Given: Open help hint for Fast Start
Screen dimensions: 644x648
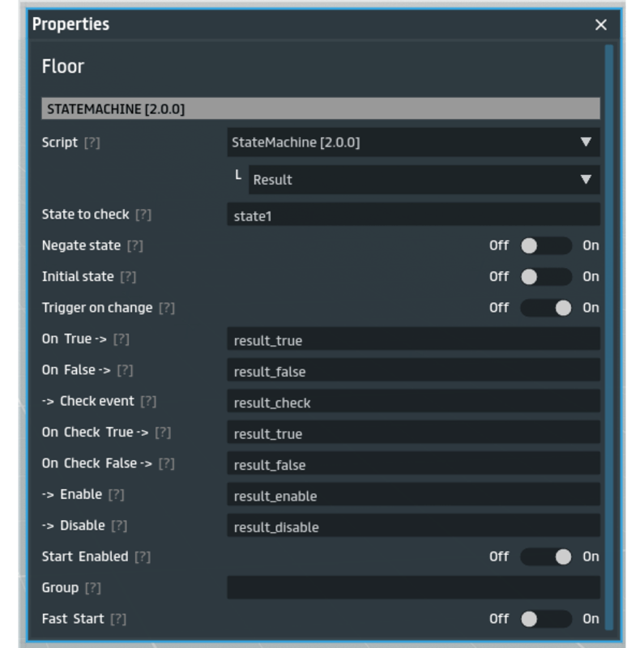Looking at the screenshot, I should pyautogui.click(x=118, y=619).
